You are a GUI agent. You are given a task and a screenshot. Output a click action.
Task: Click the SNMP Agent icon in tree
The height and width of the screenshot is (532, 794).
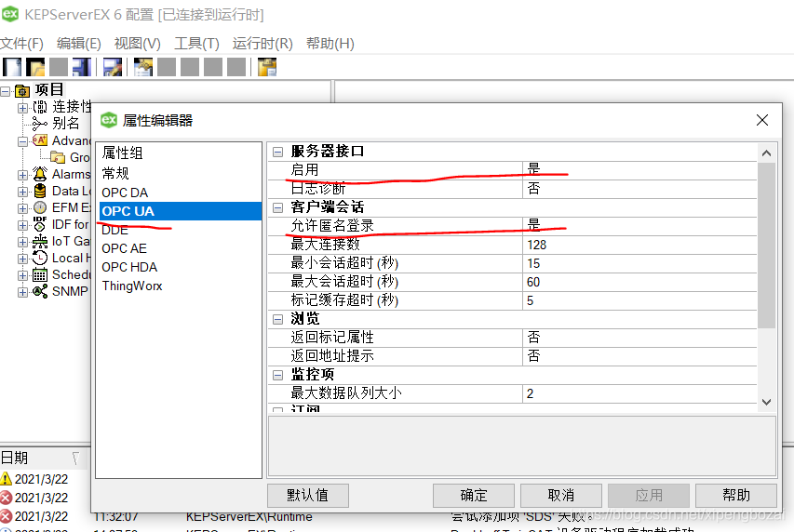coord(40,291)
